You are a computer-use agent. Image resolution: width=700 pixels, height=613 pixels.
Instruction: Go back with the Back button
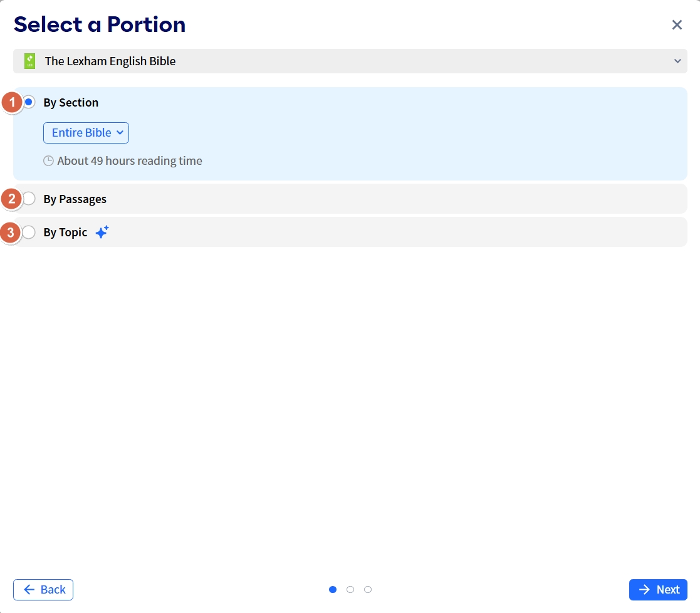click(x=43, y=590)
